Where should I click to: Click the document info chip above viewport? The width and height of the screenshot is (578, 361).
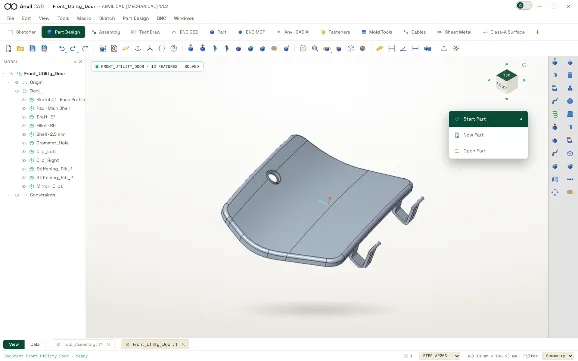point(147,66)
